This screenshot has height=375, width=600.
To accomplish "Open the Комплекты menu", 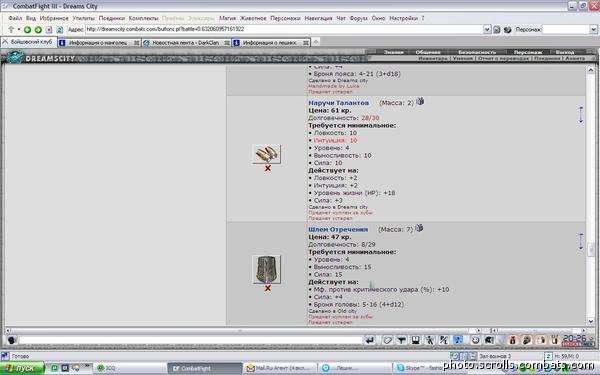I will [x=143, y=18].
